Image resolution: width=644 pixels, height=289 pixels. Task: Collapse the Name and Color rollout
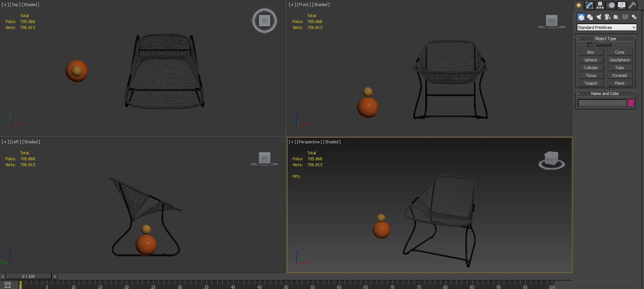605,94
